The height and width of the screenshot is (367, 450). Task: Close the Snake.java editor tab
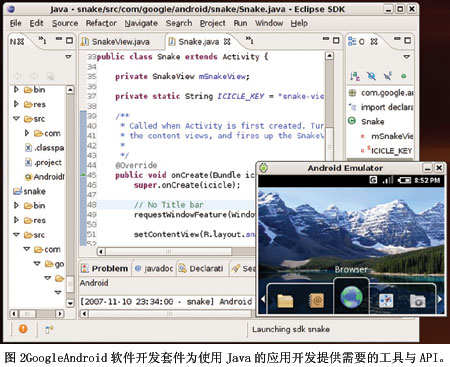(227, 41)
